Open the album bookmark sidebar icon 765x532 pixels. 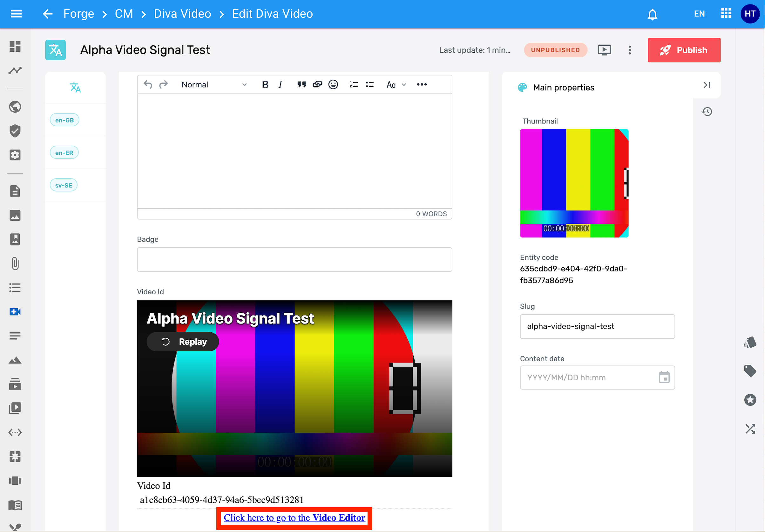15,239
